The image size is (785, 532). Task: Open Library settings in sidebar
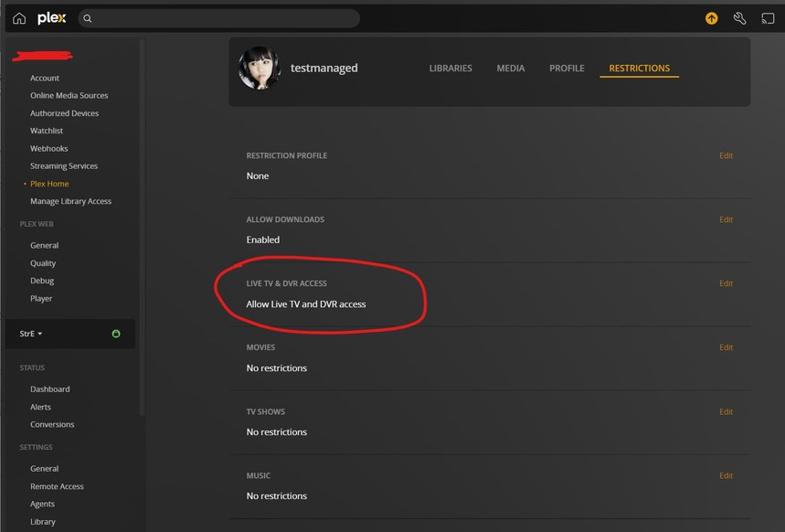tap(43, 521)
